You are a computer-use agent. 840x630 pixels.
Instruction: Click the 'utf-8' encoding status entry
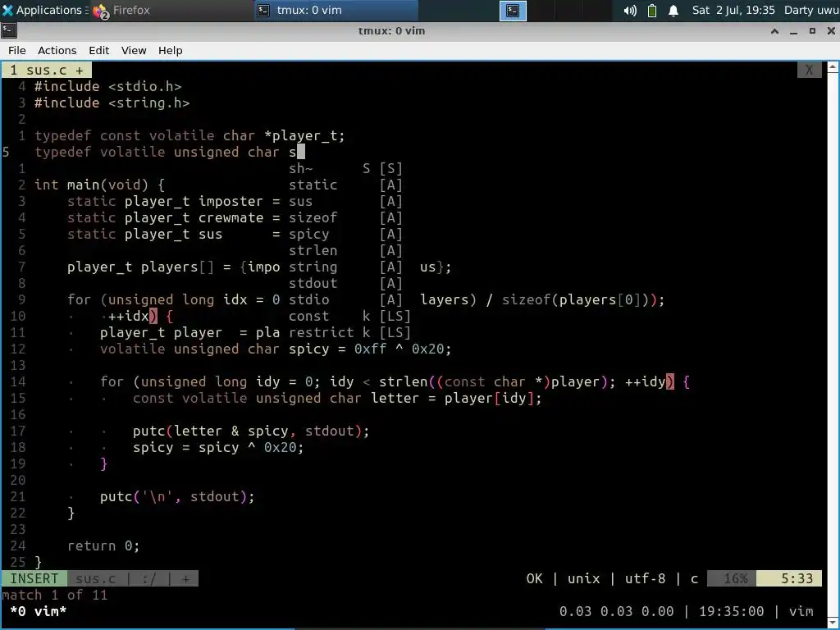pos(645,578)
